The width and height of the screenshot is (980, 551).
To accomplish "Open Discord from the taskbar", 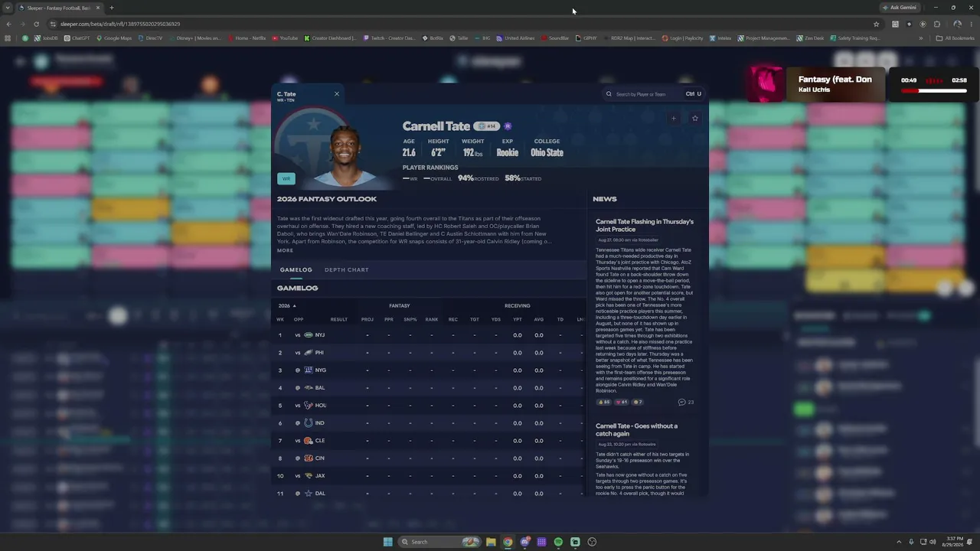I will point(525,542).
